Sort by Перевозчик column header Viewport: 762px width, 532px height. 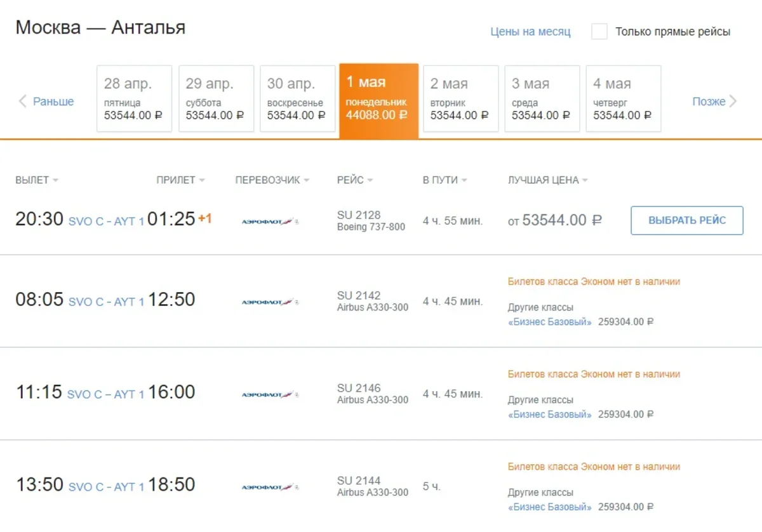tap(272, 180)
